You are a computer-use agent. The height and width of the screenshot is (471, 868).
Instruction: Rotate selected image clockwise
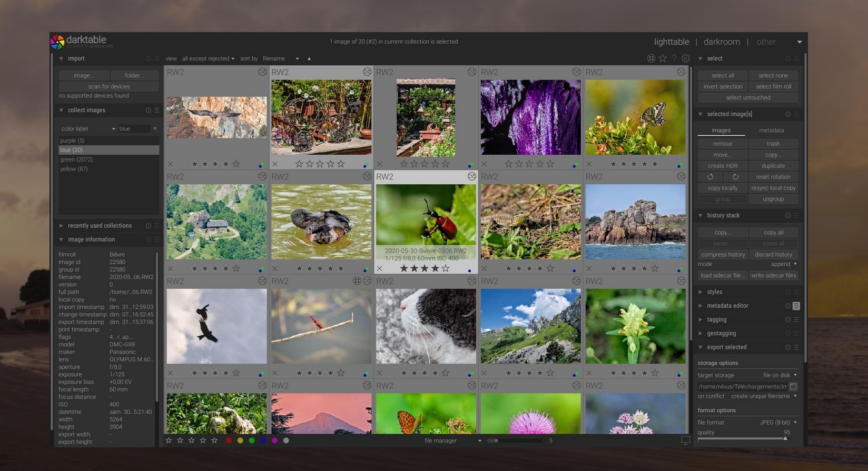[735, 177]
